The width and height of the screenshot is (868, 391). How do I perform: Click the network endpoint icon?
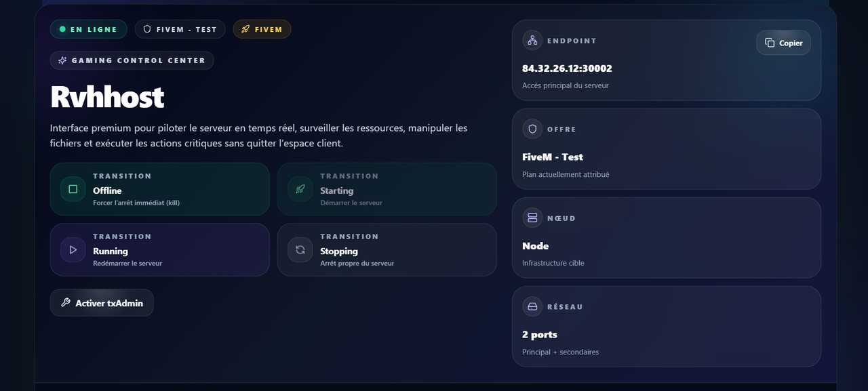[x=532, y=40]
